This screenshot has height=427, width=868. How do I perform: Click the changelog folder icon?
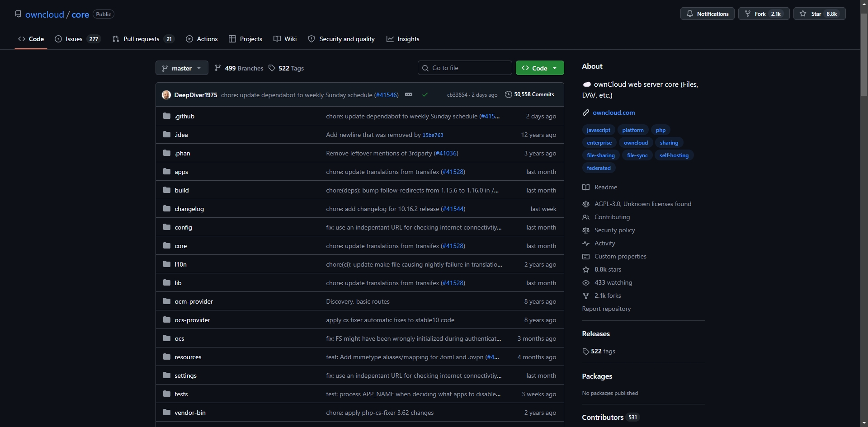(167, 209)
